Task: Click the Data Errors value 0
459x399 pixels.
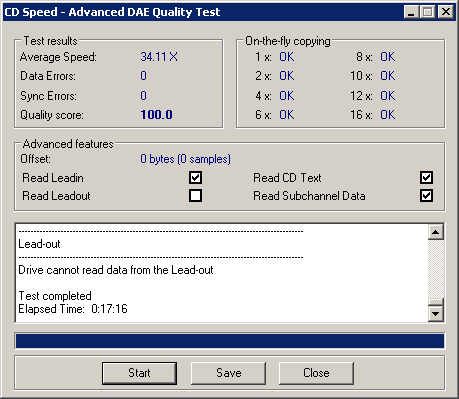Action: 143,76
